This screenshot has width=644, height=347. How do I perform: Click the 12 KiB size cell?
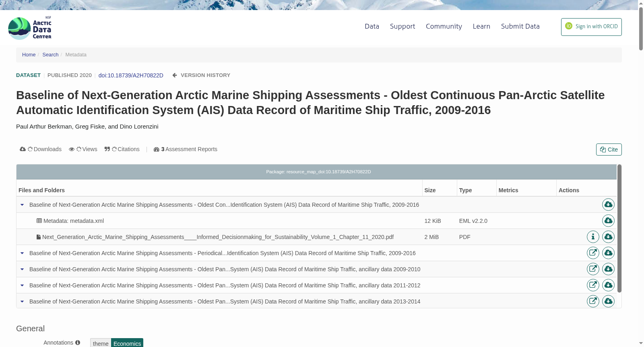(433, 221)
